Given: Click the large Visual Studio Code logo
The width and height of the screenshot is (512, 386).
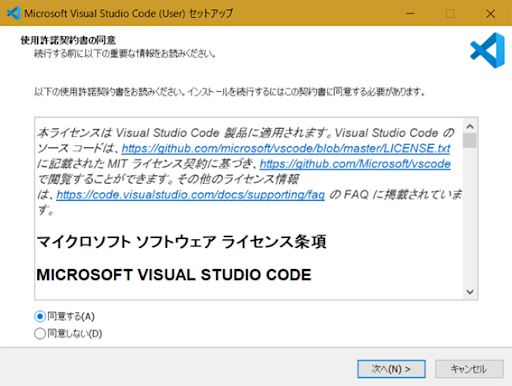Looking at the screenshot, I should point(488,50).
